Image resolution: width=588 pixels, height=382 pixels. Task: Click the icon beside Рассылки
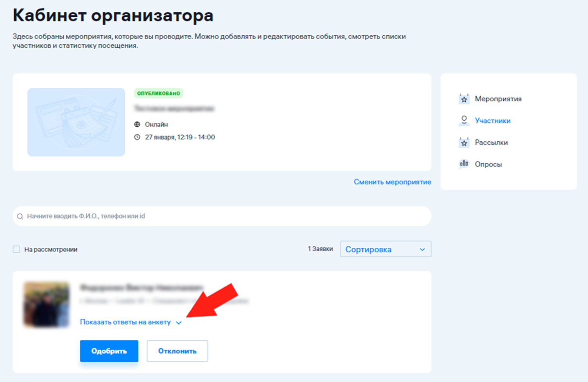tap(464, 142)
